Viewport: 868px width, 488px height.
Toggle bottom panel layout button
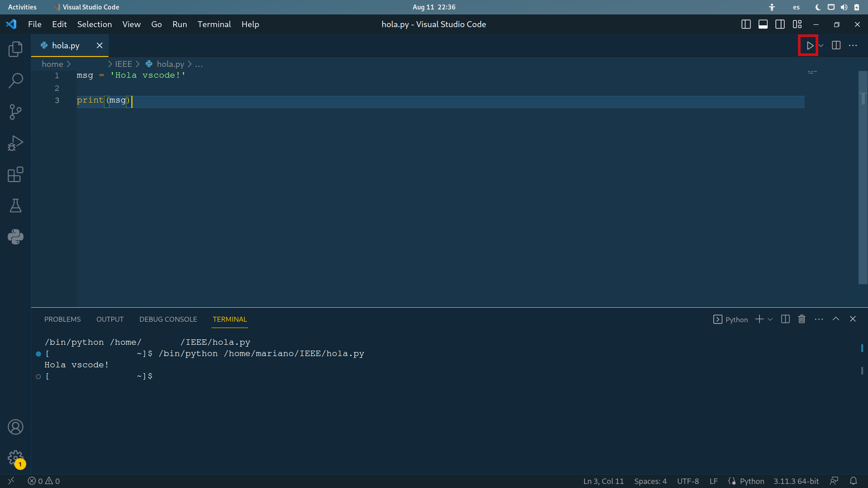coord(763,24)
